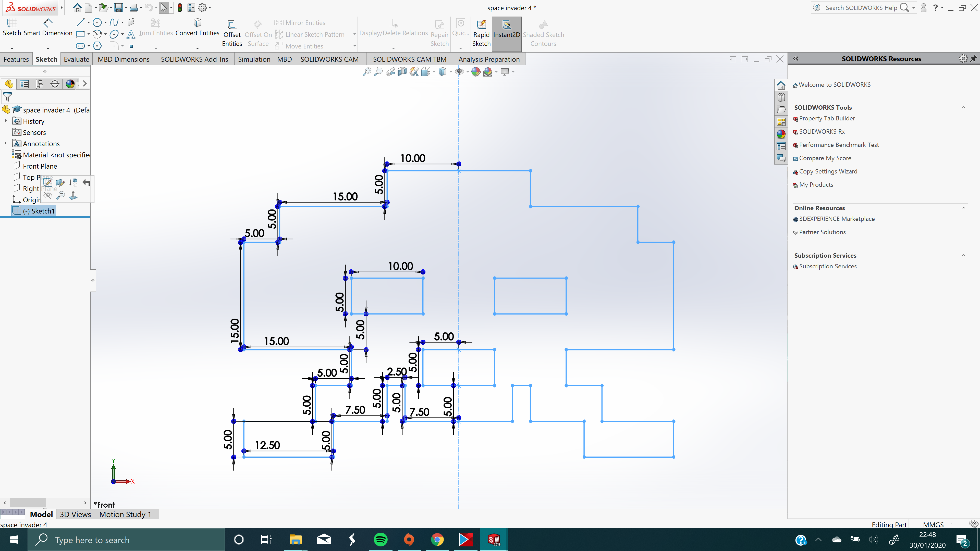The height and width of the screenshot is (551, 980).
Task: Open the Options gear dropdown arrow
Action: [x=210, y=8]
